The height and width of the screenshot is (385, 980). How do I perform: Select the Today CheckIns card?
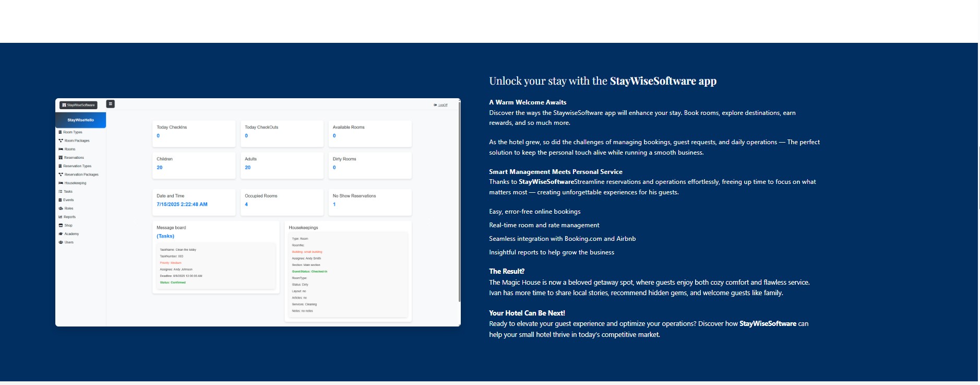tap(194, 133)
